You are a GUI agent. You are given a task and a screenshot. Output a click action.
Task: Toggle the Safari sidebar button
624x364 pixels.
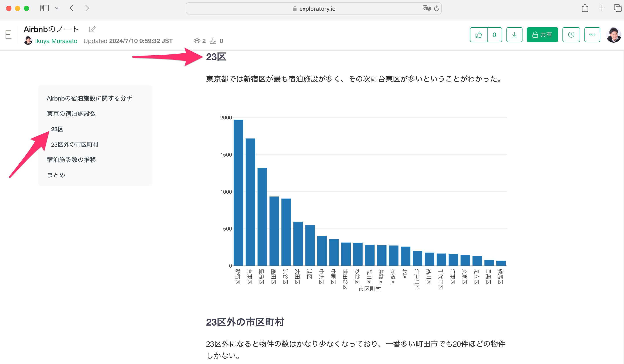[x=45, y=8]
